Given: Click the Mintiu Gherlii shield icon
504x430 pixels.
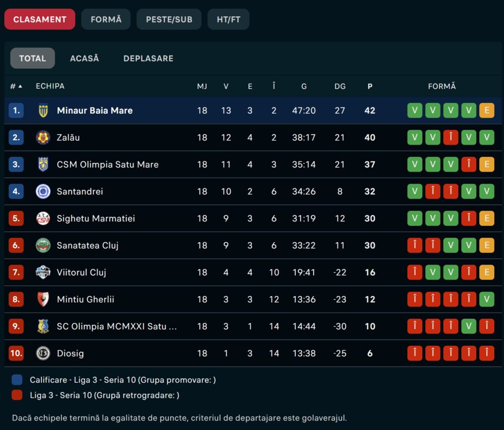Looking at the screenshot, I should coord(43,299).
